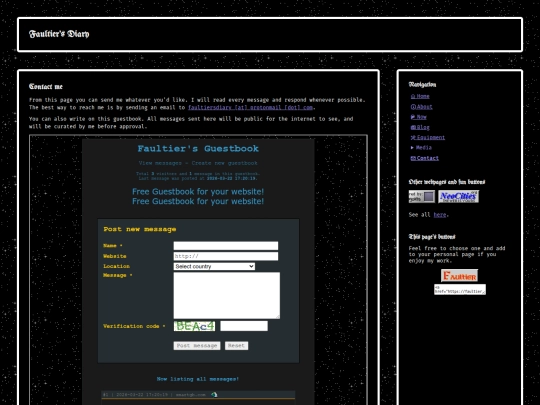The image size is (540, 405).
Task: Open the Equipment page link
Action: tap(428, 137)
